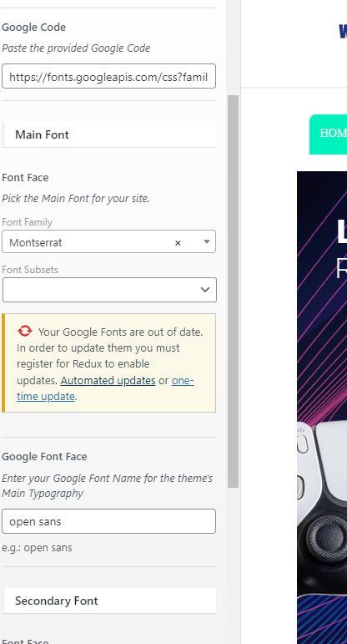Open the Font Family dropdown arrow
Viewport: 347px width, 644px height.
point(207,242)
